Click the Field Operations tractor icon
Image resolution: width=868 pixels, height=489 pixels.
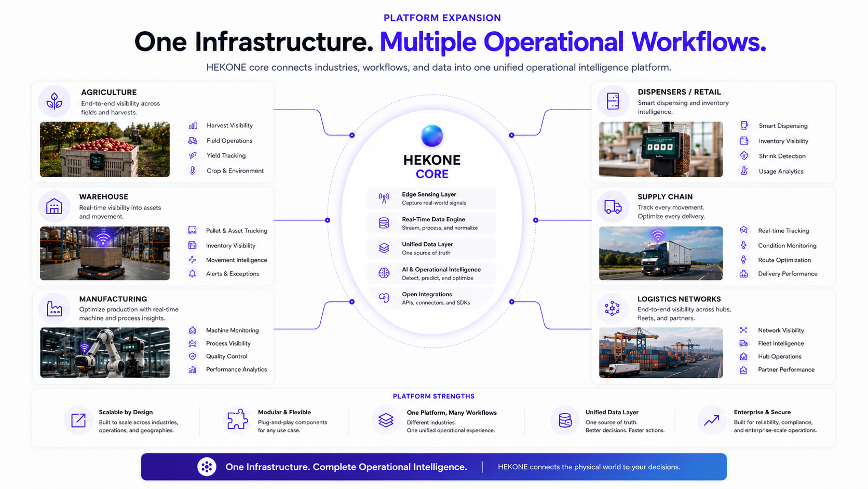(193, 140)
